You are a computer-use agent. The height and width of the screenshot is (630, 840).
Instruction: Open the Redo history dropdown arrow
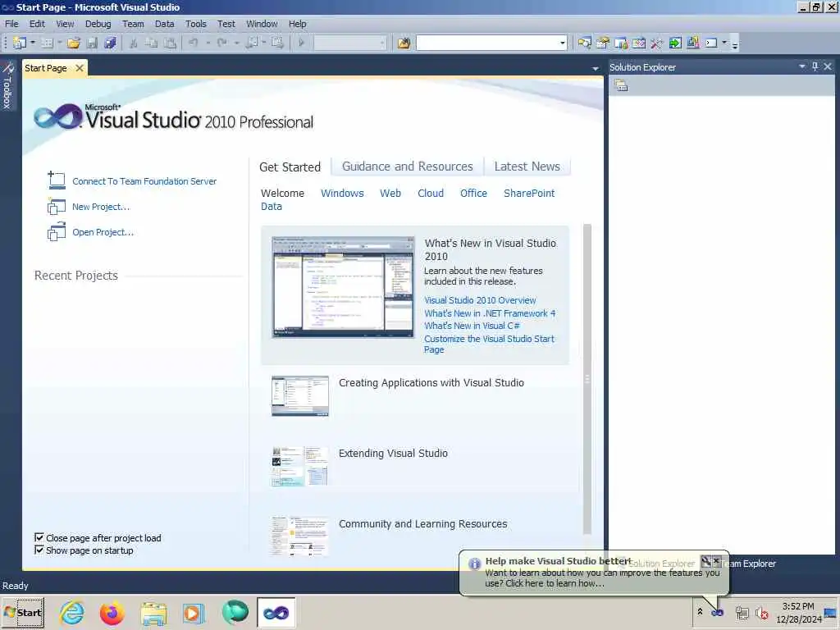pyautogui.click(x=236, y=43)
